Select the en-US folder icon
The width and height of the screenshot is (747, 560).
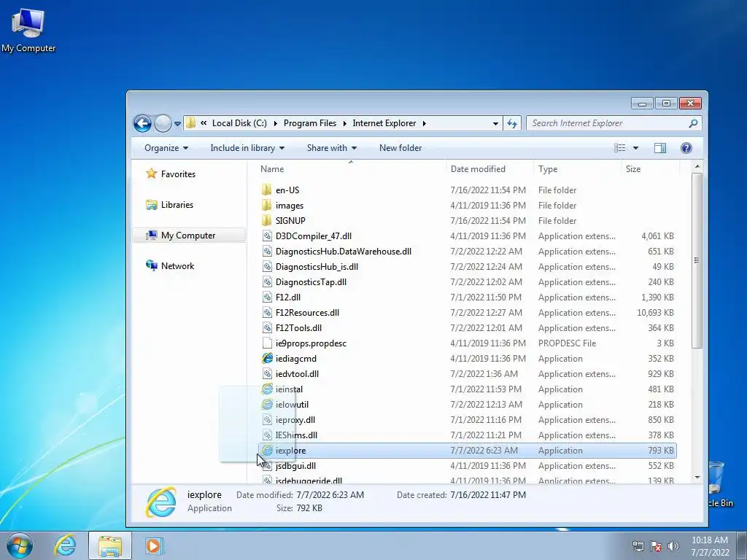(x=267, y=190)
